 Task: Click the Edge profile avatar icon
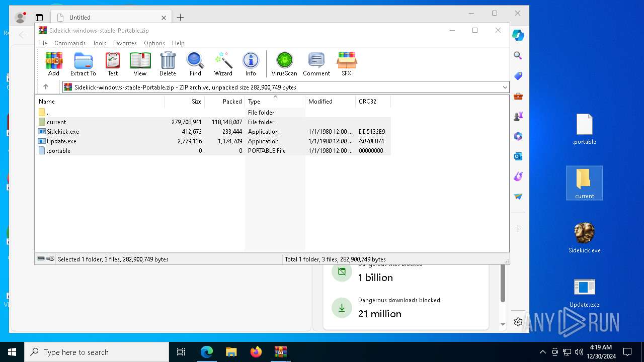click(x=21, y=18)
